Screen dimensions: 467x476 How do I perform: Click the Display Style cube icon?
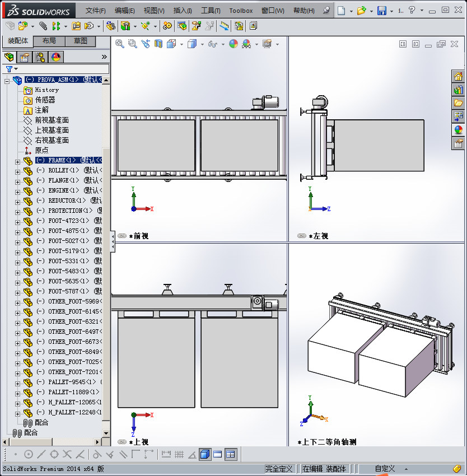coord(192,44)
